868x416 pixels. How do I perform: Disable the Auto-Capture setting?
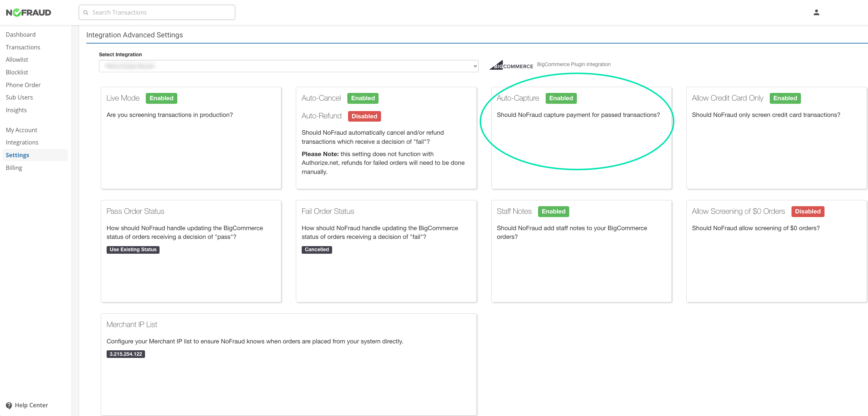561,98
